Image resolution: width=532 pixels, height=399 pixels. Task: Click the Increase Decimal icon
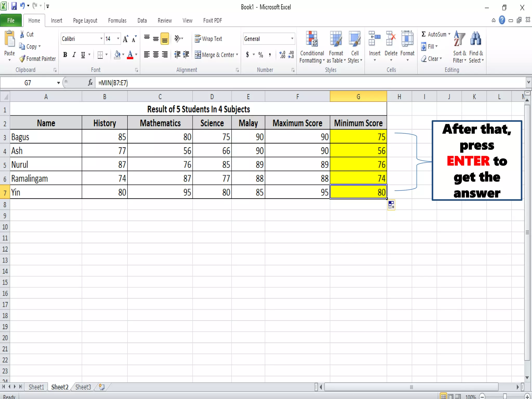click(282, 55)
